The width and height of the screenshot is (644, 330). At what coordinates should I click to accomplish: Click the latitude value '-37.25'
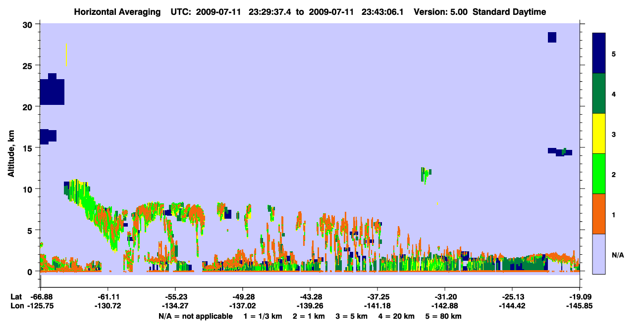(x=377, y=296)
